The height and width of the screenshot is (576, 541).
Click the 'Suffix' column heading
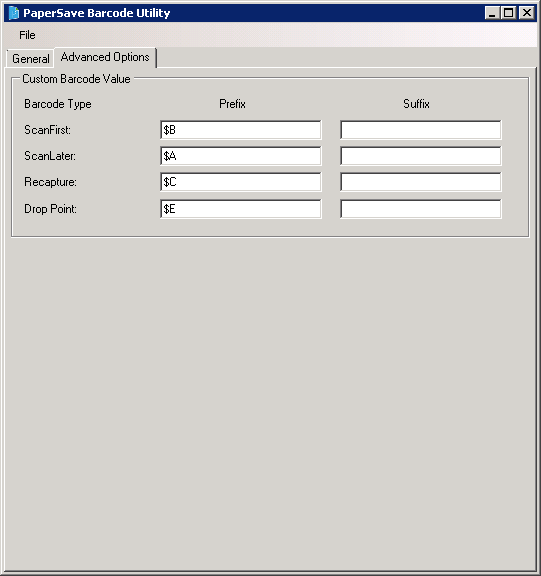(x=416, y=104)
